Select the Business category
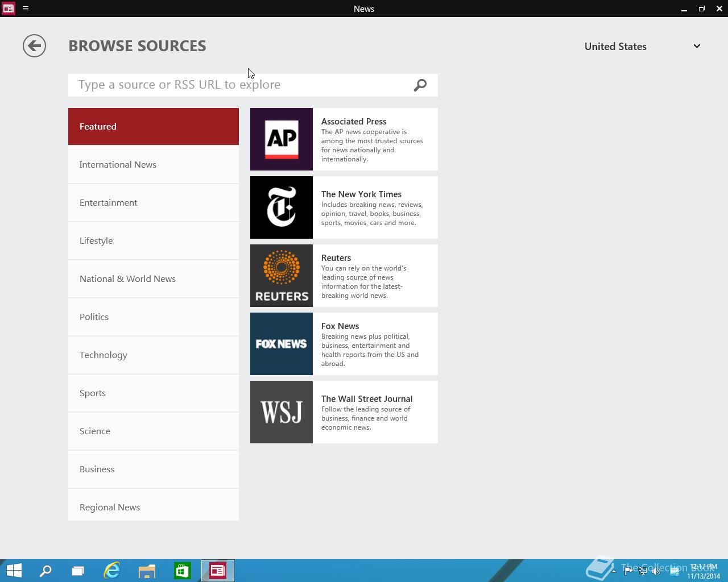This screenshot has width=728, height=582. pyautogui.click(x=154, y=469)
